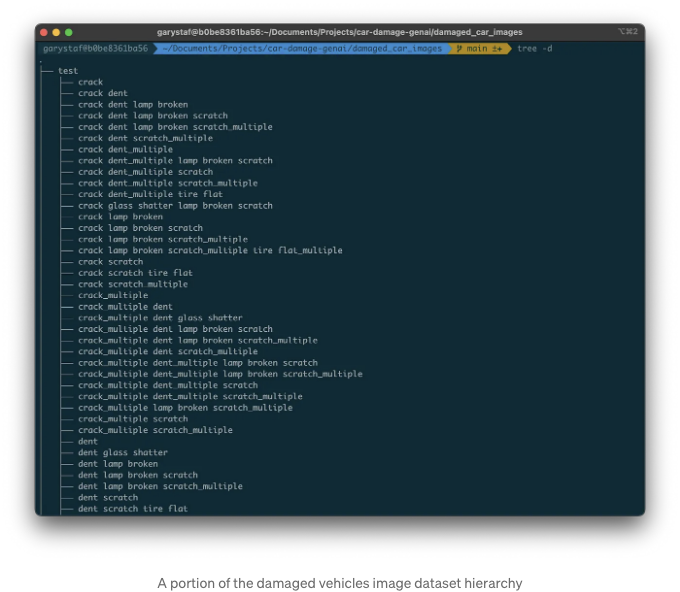Select 'crack lamp broken scratch_multiple' row
Viewport: 680px width, 592px height.
pyautogui.click(x=163, y=239)
